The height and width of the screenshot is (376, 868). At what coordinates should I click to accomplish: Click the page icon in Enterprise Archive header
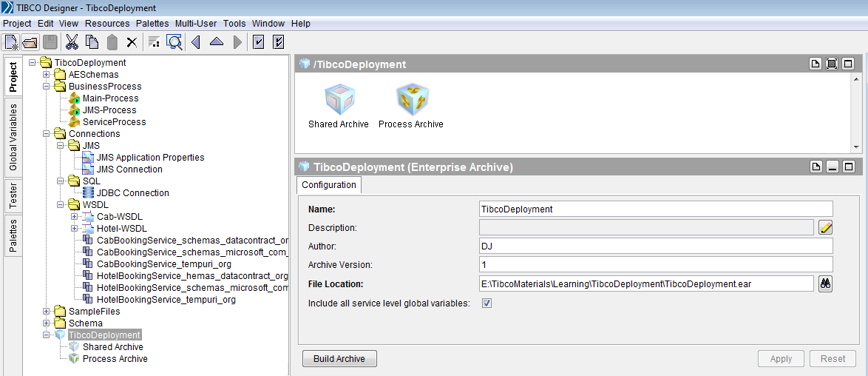pyautogui.click(x=815, y=167)
